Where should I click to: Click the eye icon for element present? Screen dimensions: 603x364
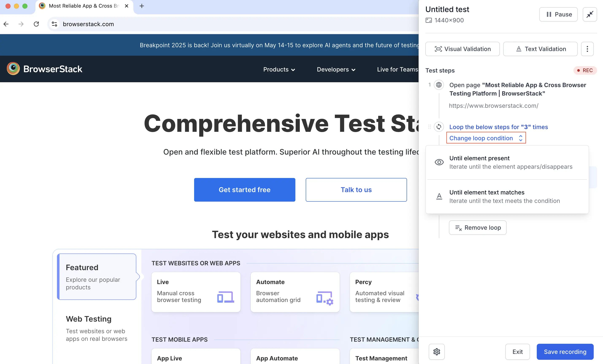pos(439,162)
